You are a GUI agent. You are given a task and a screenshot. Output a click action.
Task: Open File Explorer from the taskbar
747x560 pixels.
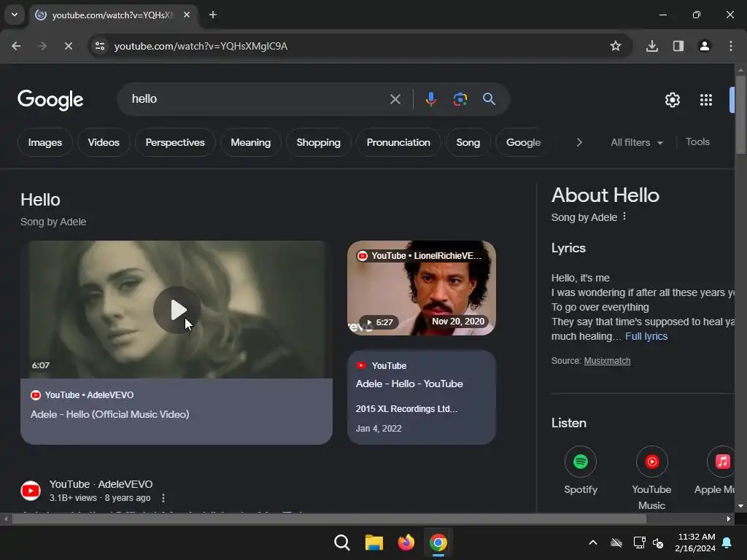[x=374, y=542]
